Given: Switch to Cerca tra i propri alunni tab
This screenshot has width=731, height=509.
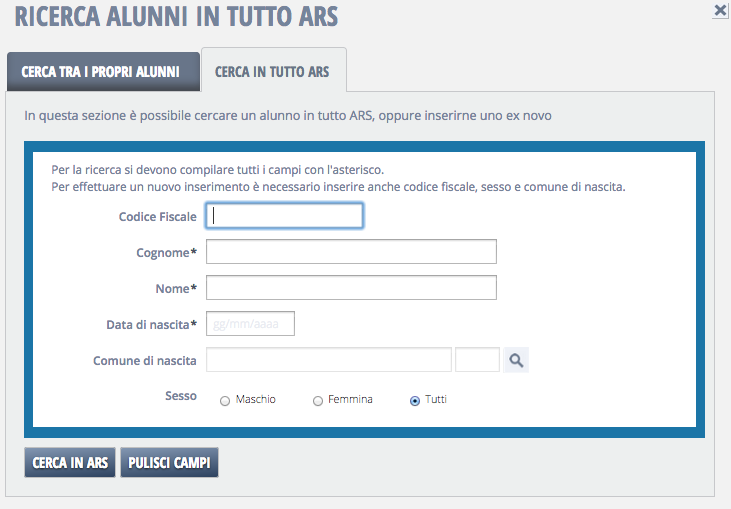Looking at the screenshot, I should [100, 72].
